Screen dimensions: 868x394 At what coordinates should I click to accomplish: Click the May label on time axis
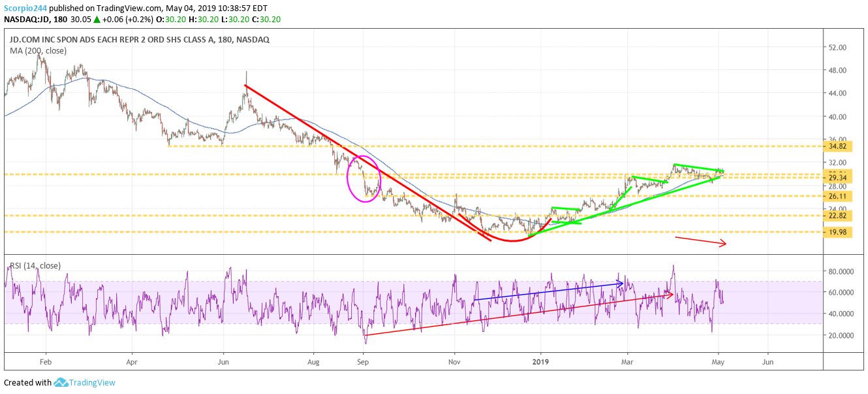click(719, 361)
